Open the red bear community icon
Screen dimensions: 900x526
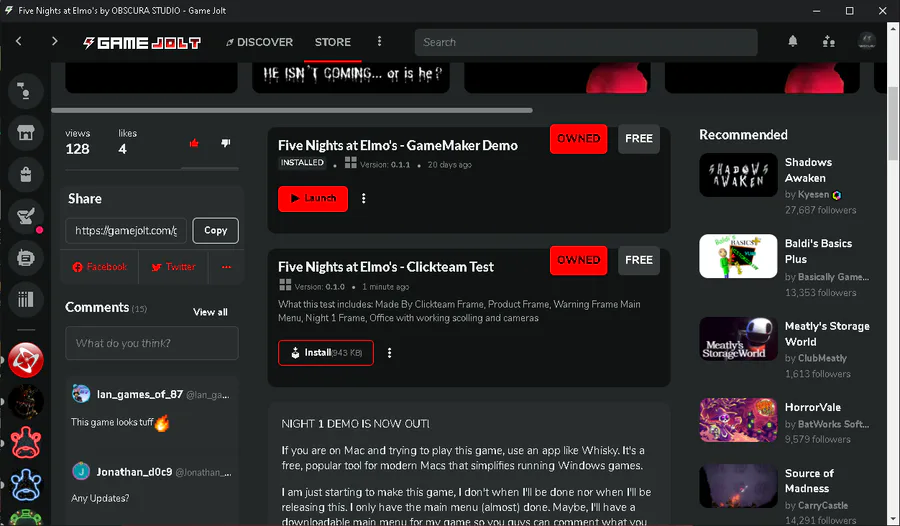point(25,443)
